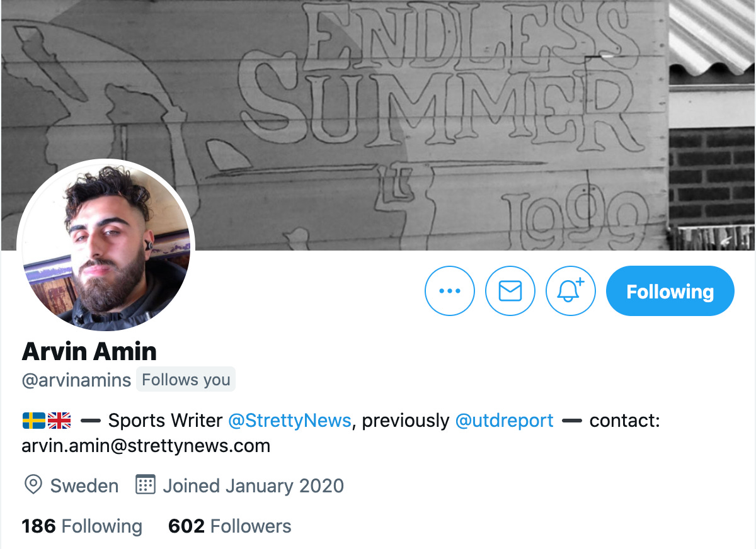Viewport: 756px width, 549px height.
Task: View the Endless Summer header banner image
Action: [x=378, y=125]
